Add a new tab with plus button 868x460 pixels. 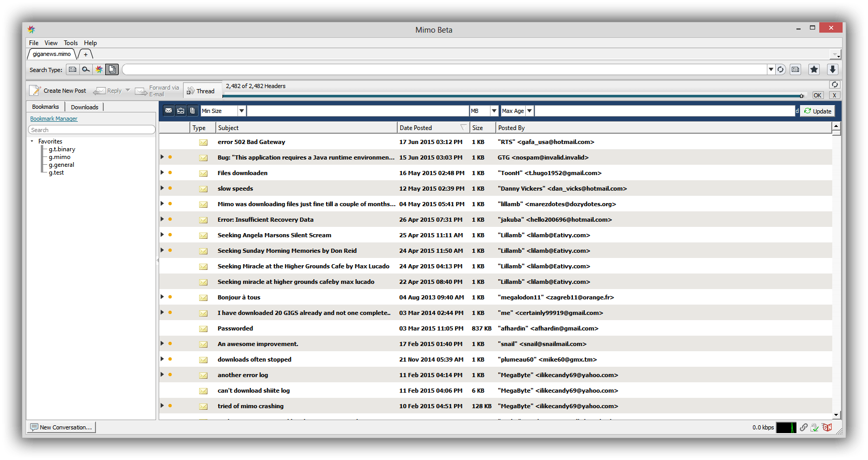[86, 54]
